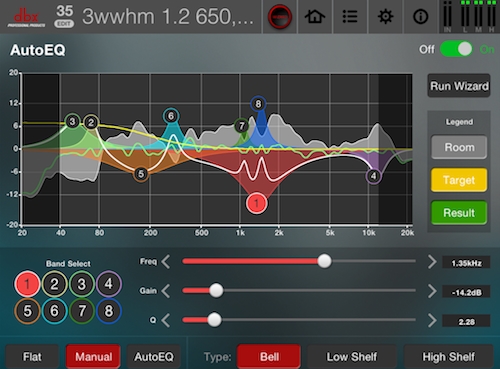Increase Q with the right arrow
Screen dimensions: 500x369
click(432, 320)
